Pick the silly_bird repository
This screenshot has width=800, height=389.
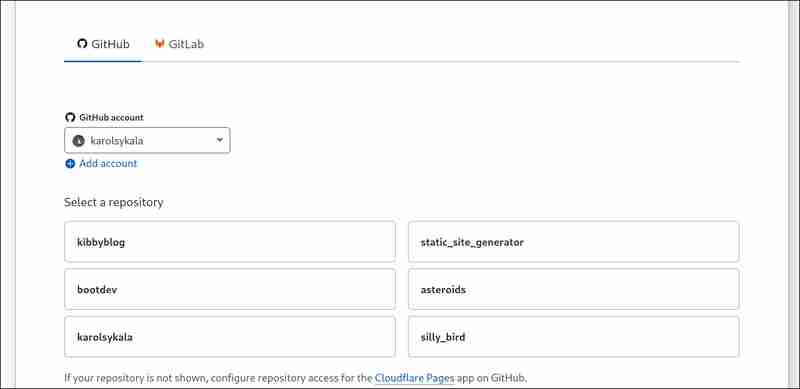coord(573,337)
